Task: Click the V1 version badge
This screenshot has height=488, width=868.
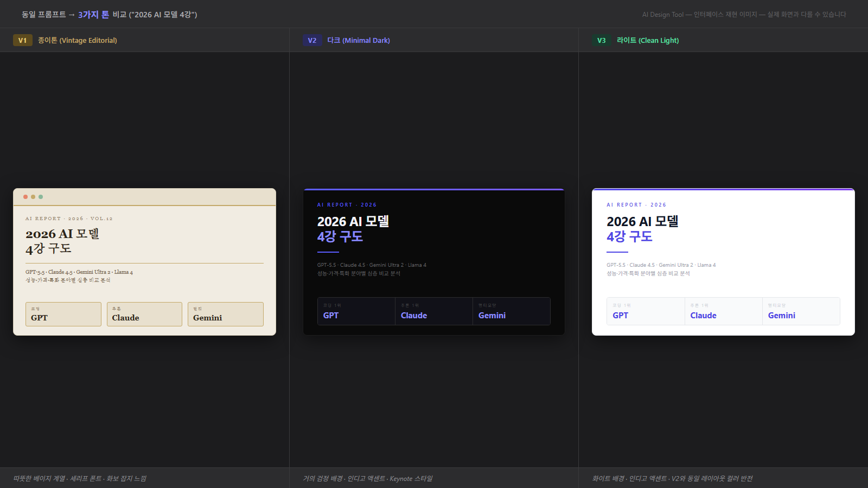Action: (x=23, y=40)
